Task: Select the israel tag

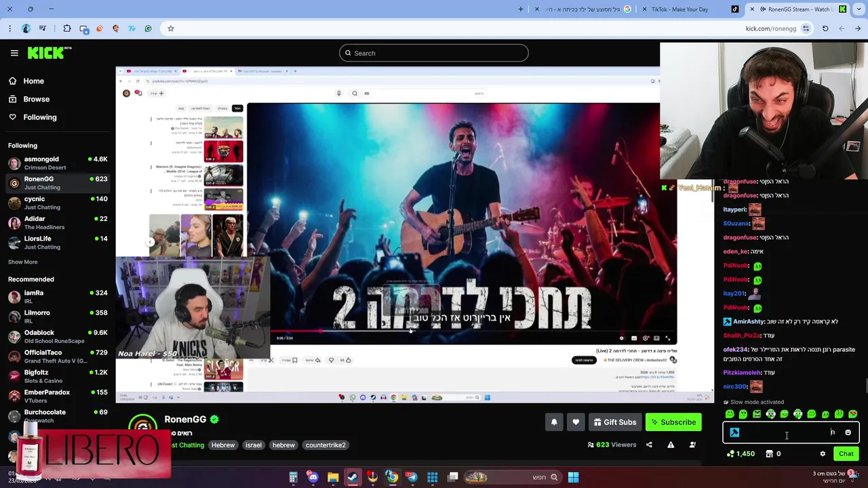Action: pyautogui.click(x=253, y=445)
